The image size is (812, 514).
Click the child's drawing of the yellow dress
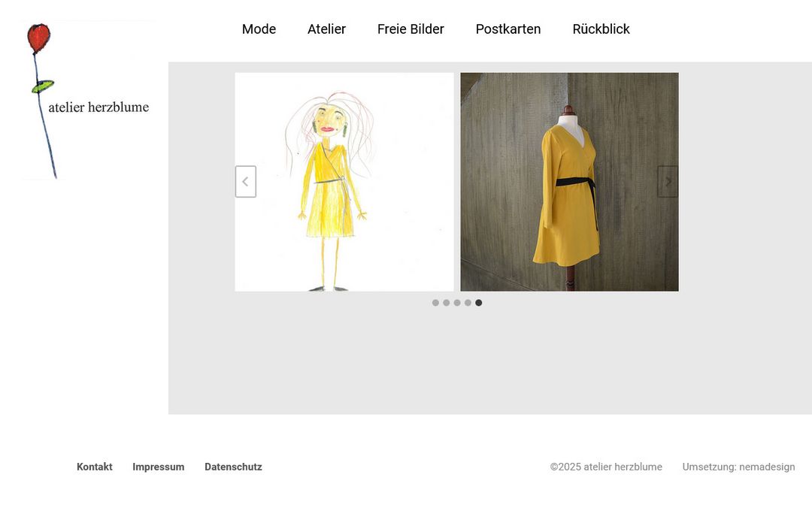click(x=344, y=181)
